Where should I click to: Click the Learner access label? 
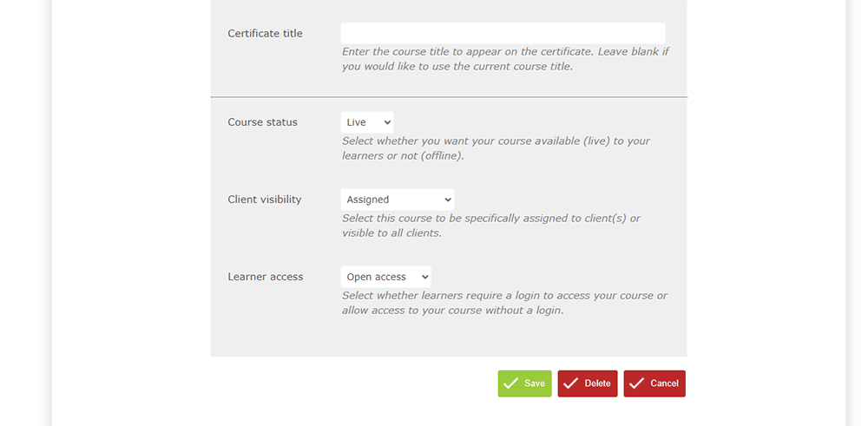point(265,277)
